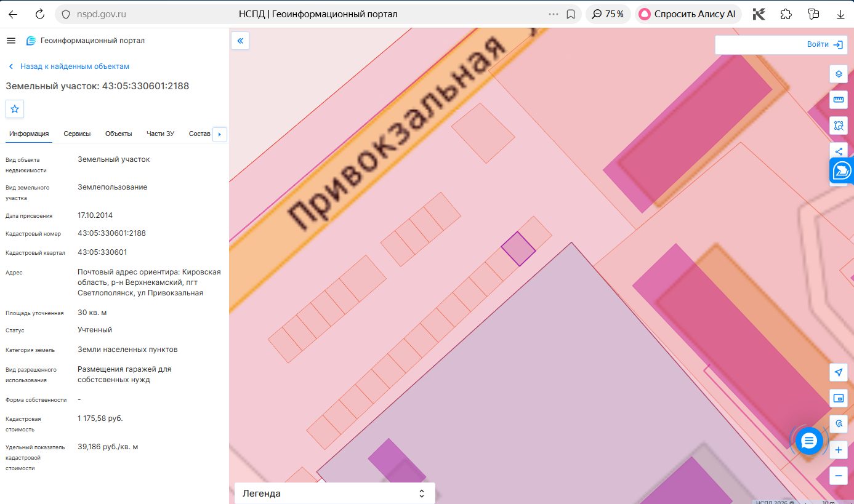Image resolution: width=854 pixels, height=504 pixels.
Task: Activate the area selection search tool
Action: click(x=838, y=126)
